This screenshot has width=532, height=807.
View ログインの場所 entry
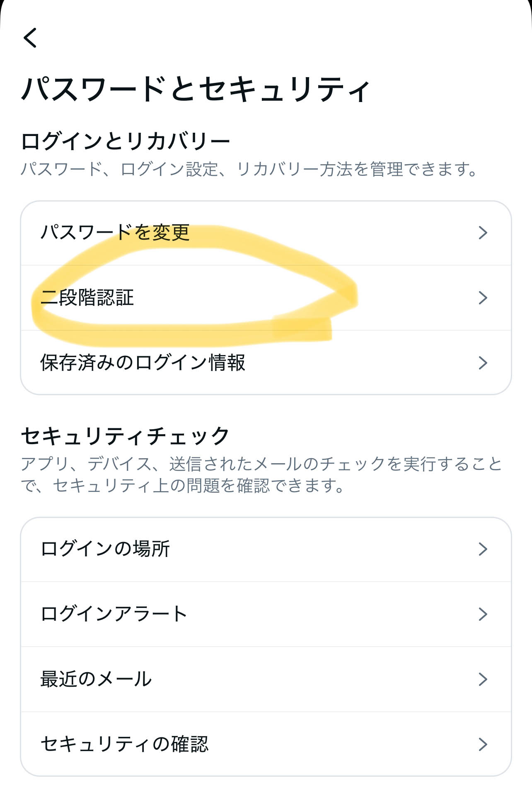266,549
